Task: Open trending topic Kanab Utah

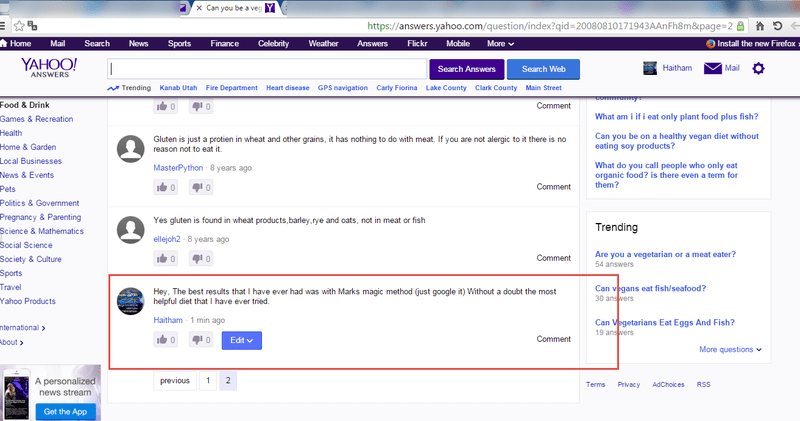Action: 178,88
